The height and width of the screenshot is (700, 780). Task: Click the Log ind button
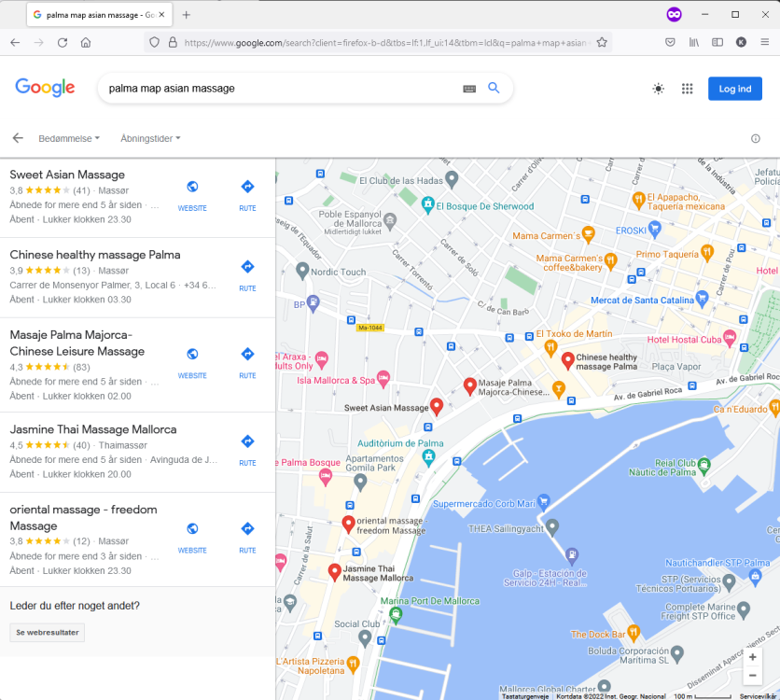[734, 89]
